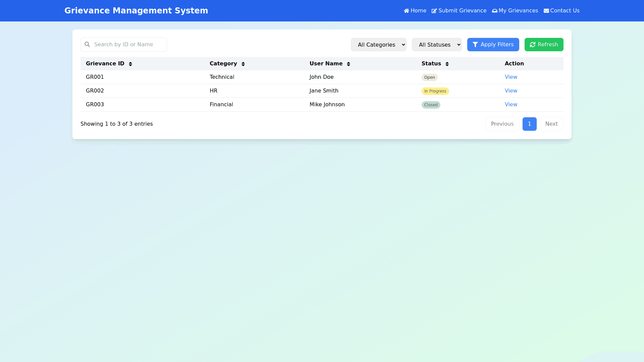Sort by Grievance ID arrows icon
Screen dimensions: 644x362
[x=130, y=64]
